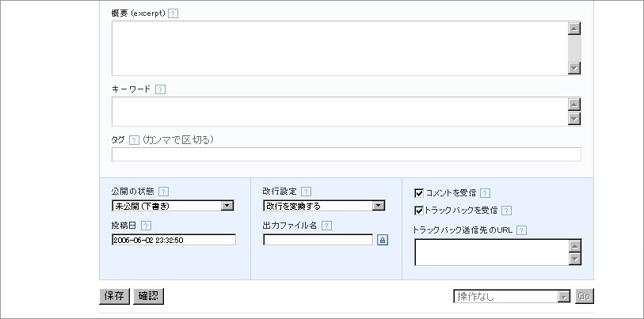The height and width of the screenshot is (319, 644).
Task: Expand 改行を変換する dropdown
Action: click(324, 206)
